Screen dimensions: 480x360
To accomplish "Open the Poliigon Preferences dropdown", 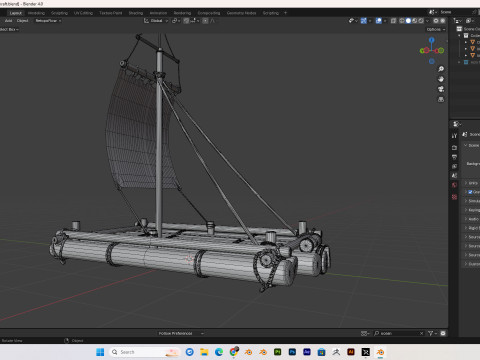I will pos(180,333).
